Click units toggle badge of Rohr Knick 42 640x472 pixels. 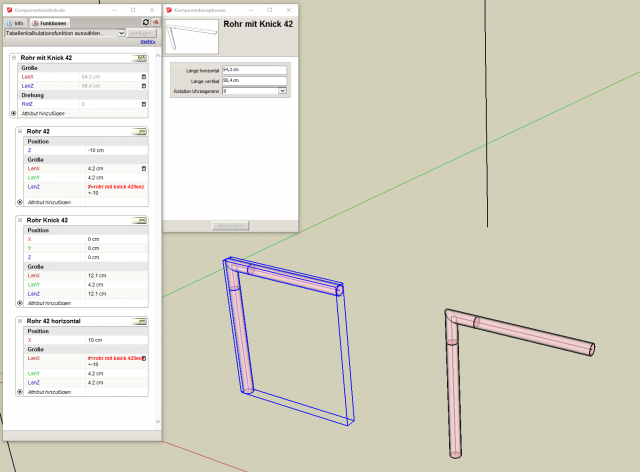(x=143, y=219)
